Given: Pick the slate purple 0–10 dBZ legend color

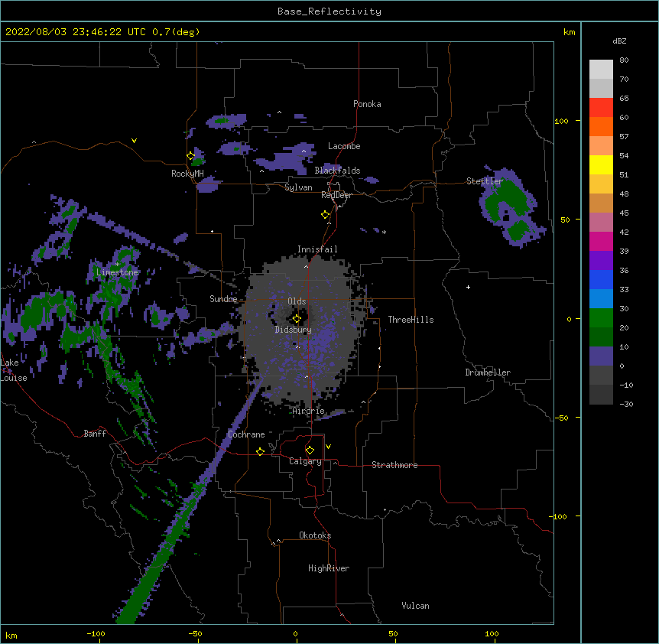Looking at the screenshot, I should tap(601, 356).
